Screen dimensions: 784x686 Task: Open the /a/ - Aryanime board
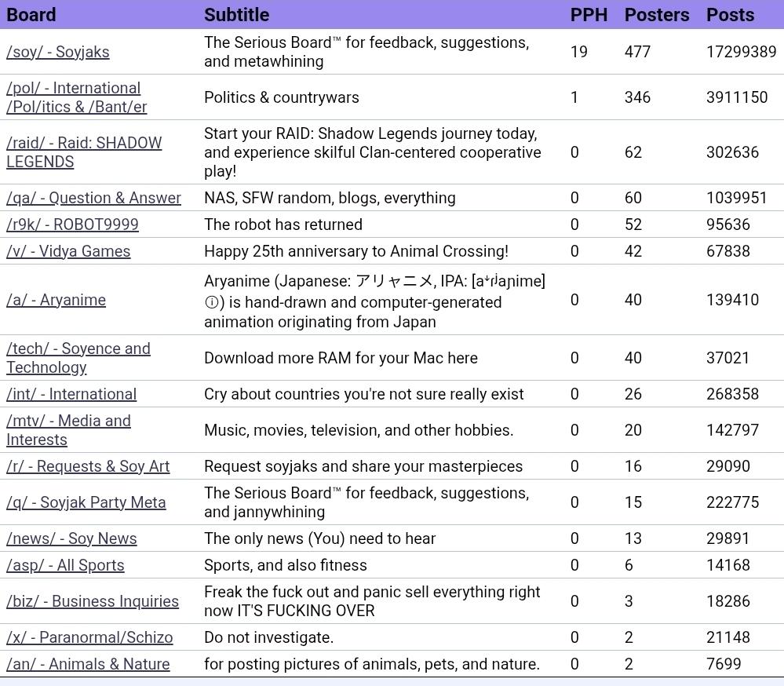[56, 300]
